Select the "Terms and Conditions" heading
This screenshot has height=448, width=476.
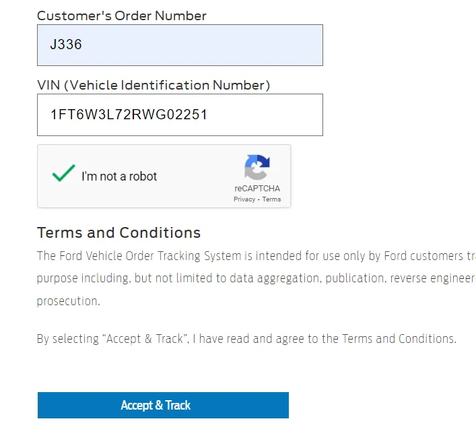pyautogui.click(x=118, y=232)
